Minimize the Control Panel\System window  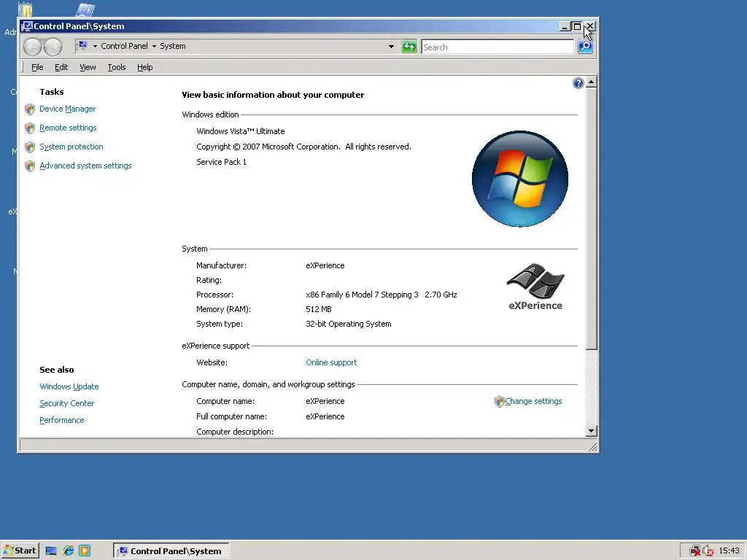point(565,27)
